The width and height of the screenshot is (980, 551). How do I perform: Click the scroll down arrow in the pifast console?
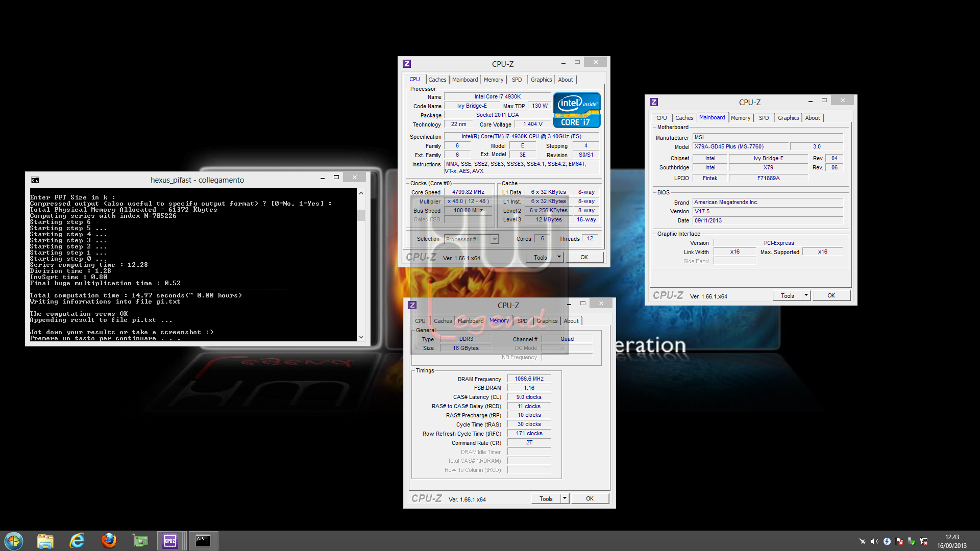(x=361, y=337)
